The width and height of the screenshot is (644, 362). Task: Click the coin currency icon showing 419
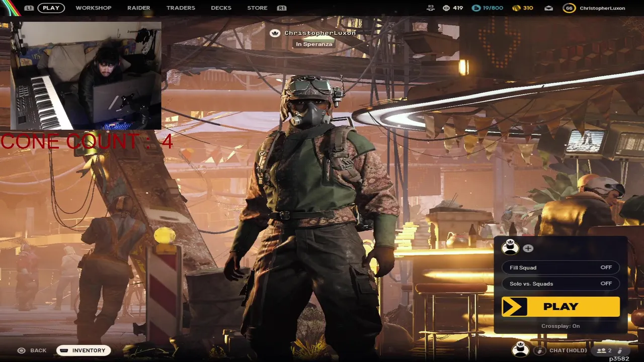[x=446, y=8]
